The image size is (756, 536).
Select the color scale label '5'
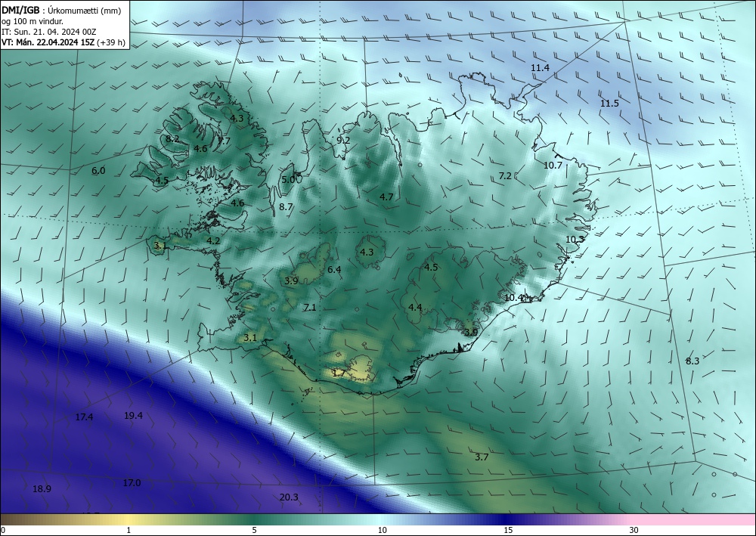[254, 530]
